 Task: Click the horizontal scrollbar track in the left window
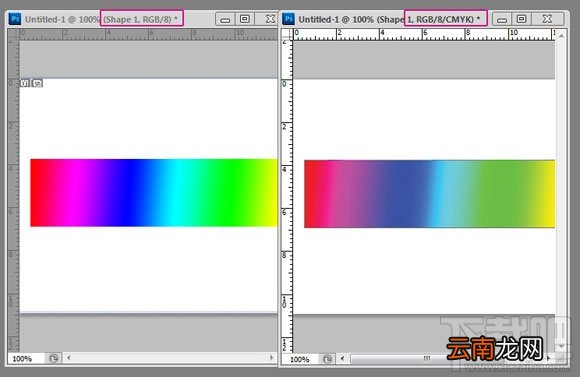(170, 358)
